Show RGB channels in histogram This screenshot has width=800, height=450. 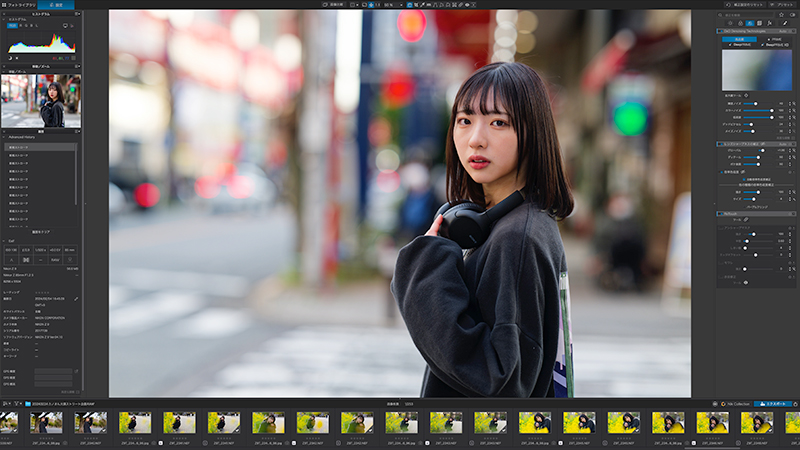coord(12,26)
